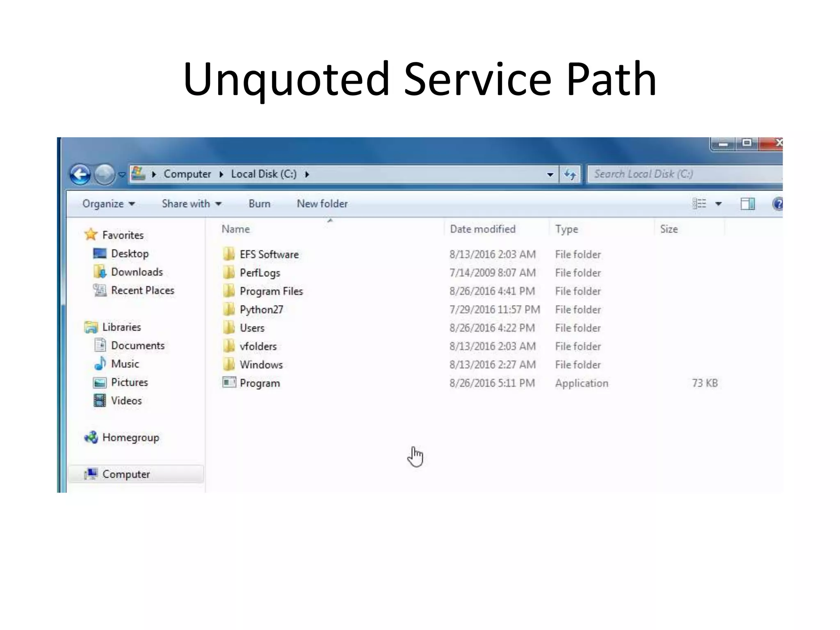This screenshot has width=840, height=630.
Task: Open the Videos library
Action: coord(126,401)
